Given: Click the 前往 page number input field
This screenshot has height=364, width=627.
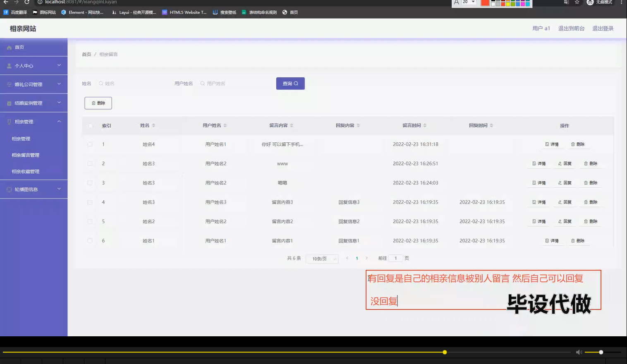Looking at the screenshot, I should (395, 258).
